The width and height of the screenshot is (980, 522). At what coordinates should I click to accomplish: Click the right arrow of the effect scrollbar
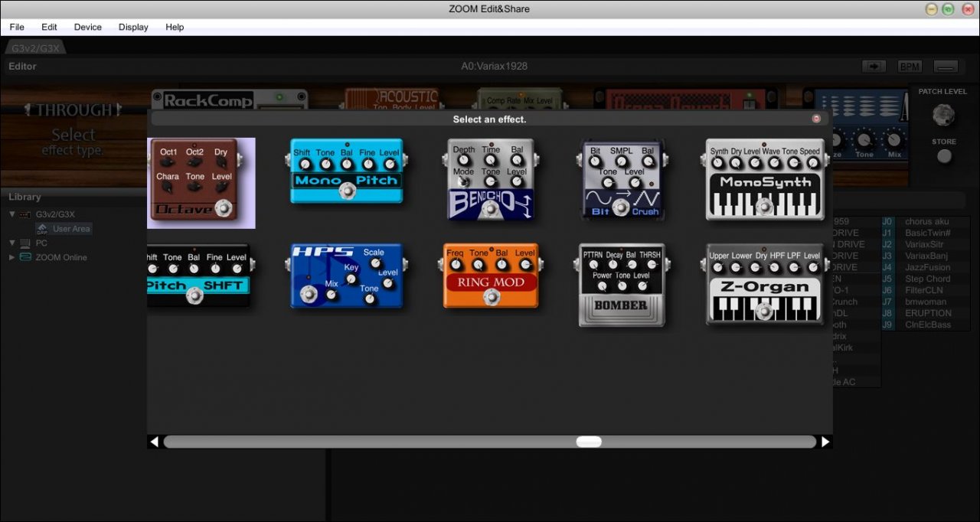[825, 442]
